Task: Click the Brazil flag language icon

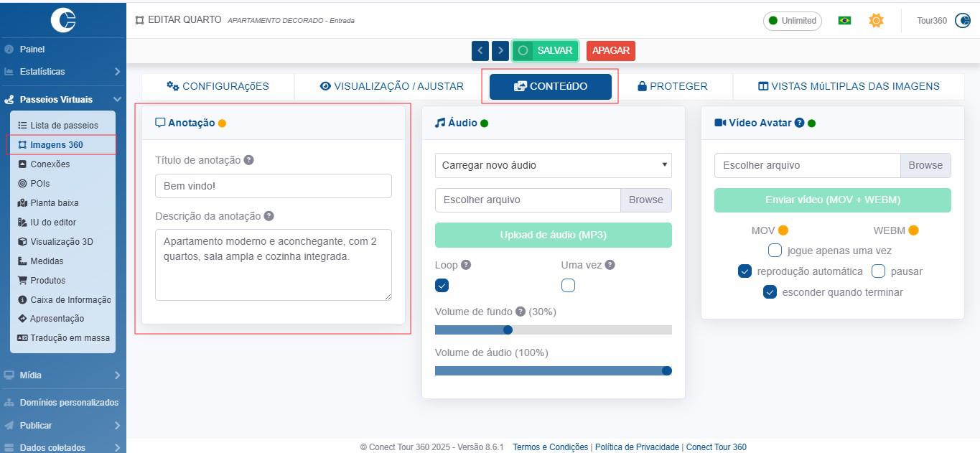Action: tap(844, 21)
